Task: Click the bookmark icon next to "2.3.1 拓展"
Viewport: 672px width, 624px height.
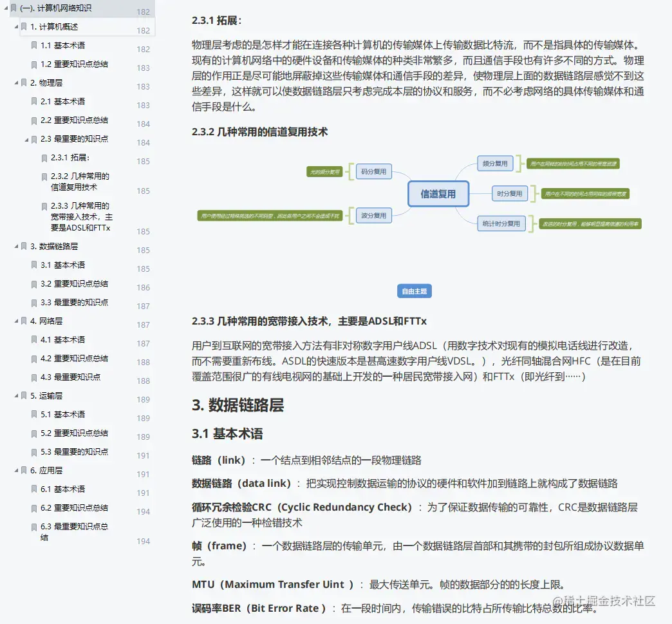Action: click(44, 158)
